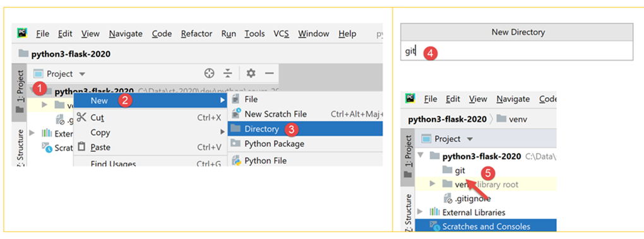Viewport: 644px width, 239px height.
Task: Open the Run menu
Action: pyautogui.click(x=229, y=33)
